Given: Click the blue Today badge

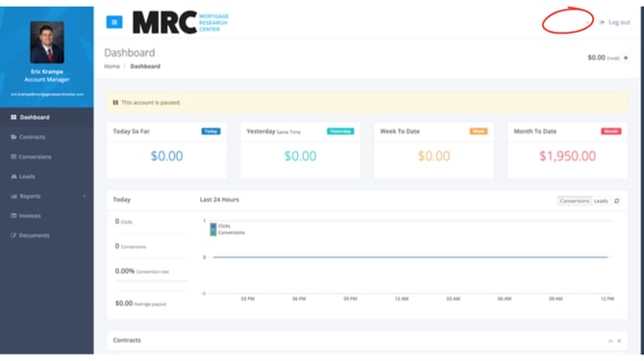Looking at the screenshot, I should pos(211,132).
